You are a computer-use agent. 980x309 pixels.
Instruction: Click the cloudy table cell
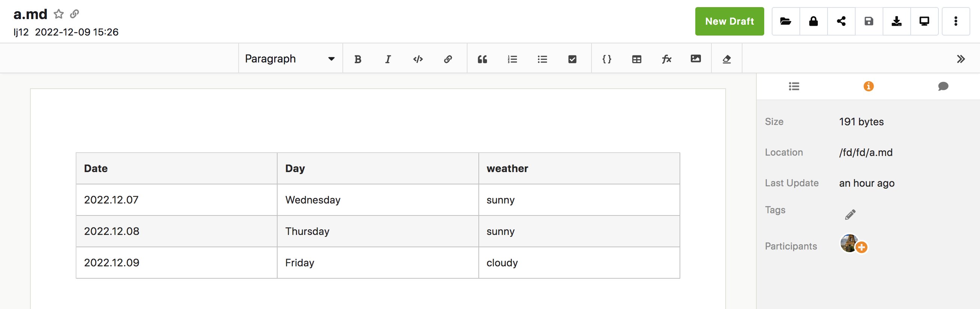pyautogui.click(x=579, y=263)
